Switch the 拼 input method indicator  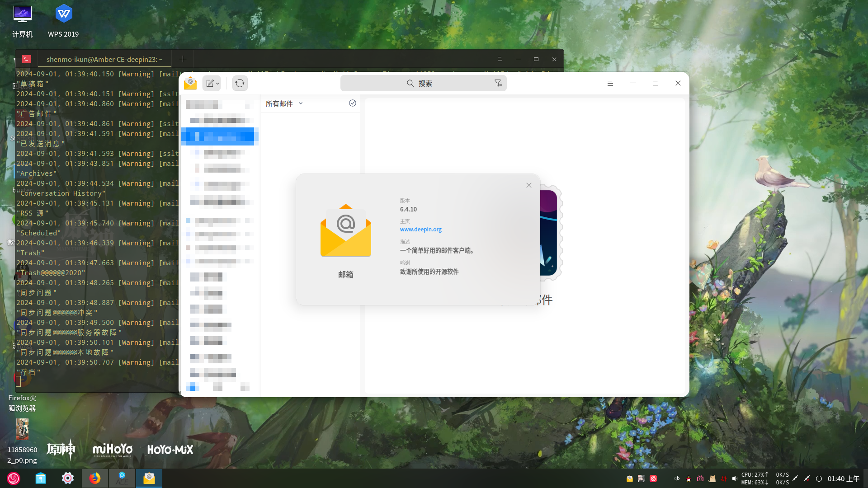(724, 479)
